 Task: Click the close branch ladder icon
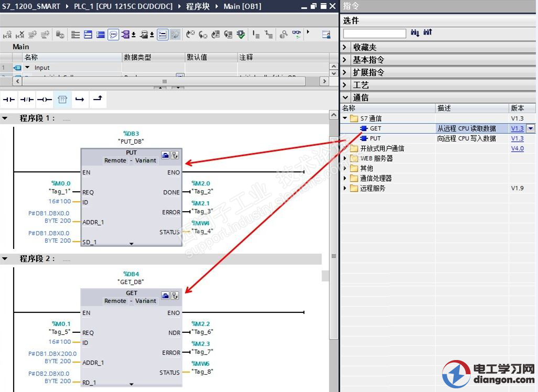[98, 99]
